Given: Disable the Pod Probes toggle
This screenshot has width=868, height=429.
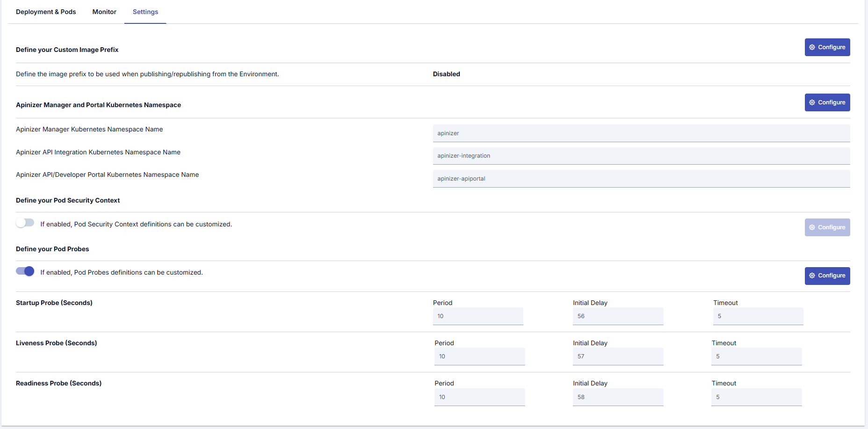Looking at the screenshot, I should coord(25,271).
